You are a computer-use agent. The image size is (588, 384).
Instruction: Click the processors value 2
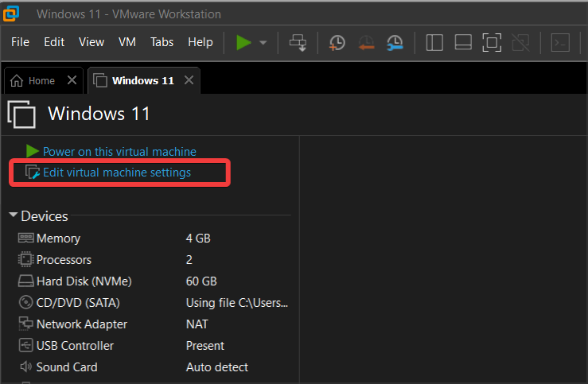189,260
